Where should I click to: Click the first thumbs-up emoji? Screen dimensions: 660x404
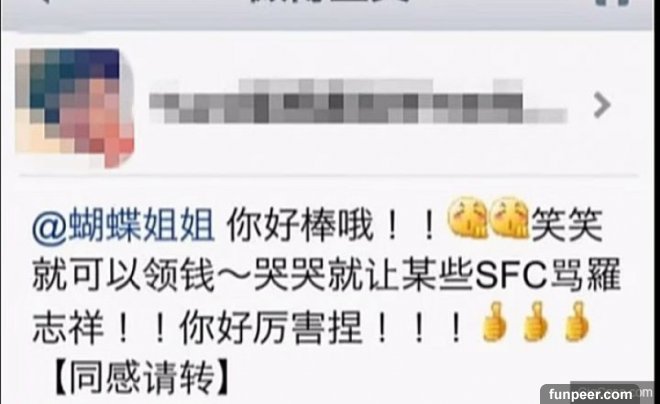click(494, 321)
